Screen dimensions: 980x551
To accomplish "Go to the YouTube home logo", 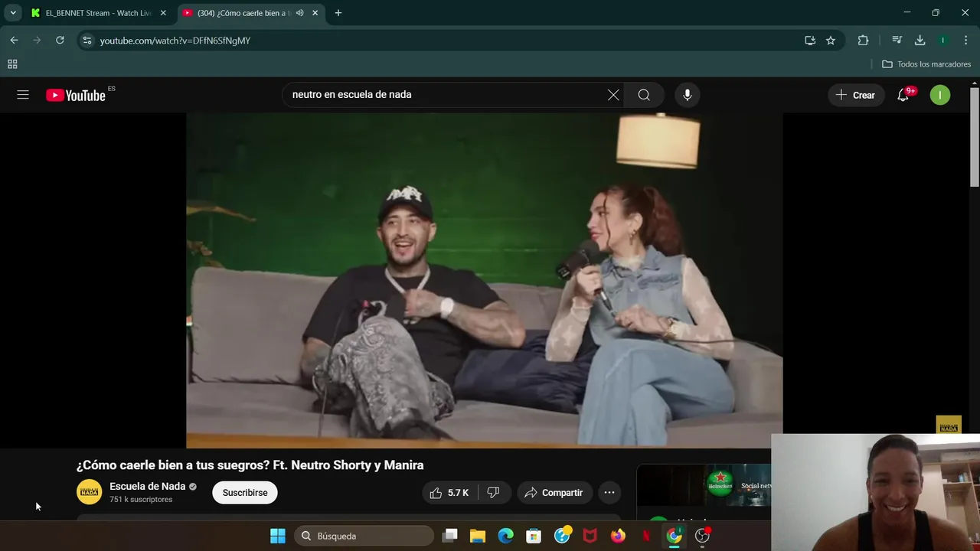I will (76, 95).
